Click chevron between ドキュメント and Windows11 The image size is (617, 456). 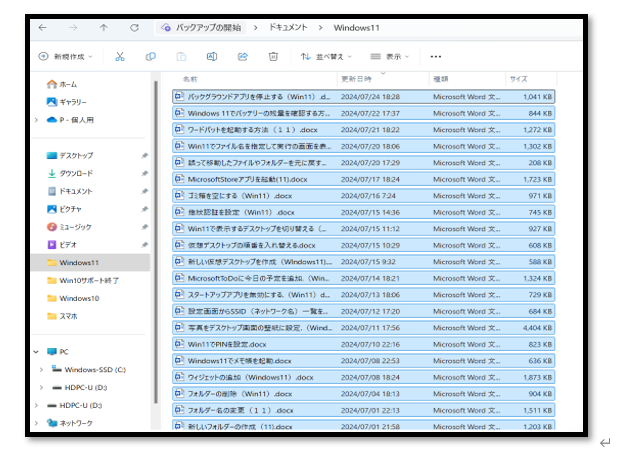[x=321, y=28]
